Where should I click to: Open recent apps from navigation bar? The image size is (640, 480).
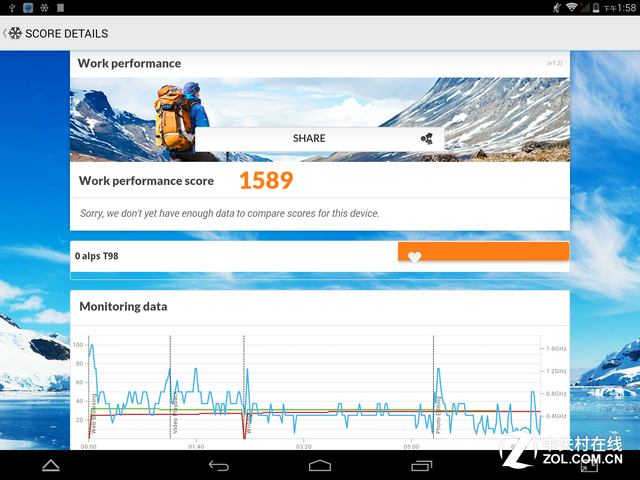point(421,465)
